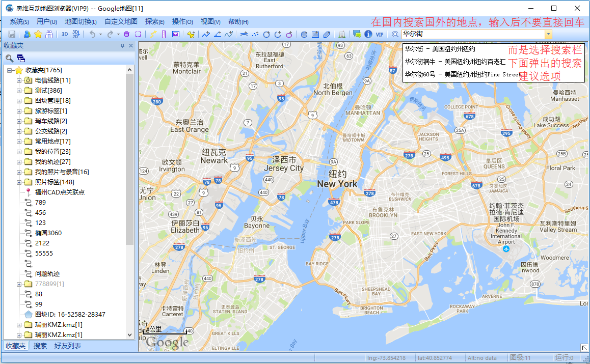The image size is (590, 364).
Task: Click the tree-list icon in favorites panel
Action: pyautogui.click(x=21, y=58)
